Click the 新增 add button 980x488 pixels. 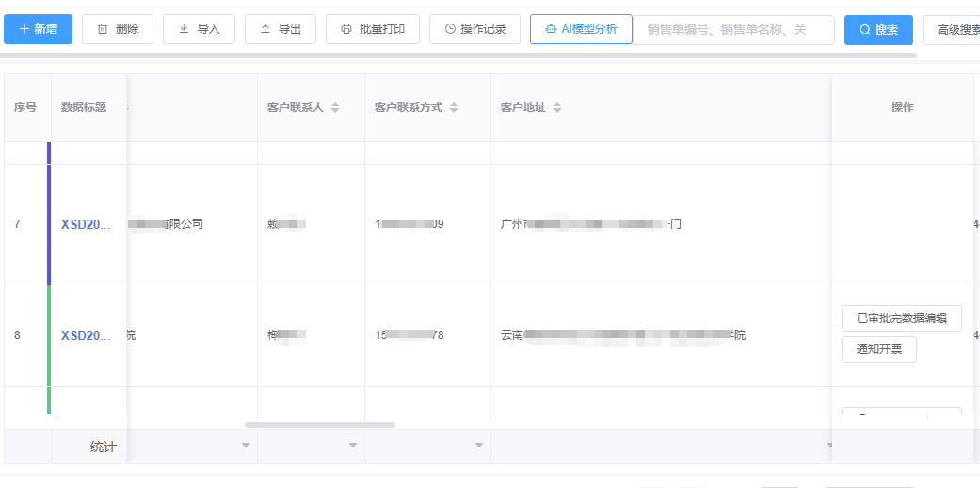[38, 29]
